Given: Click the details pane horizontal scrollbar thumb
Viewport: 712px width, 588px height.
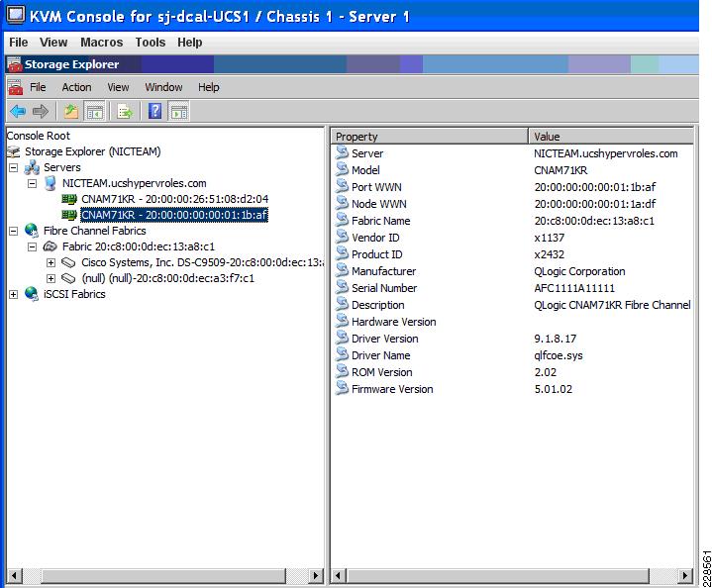Looking at the screenshot, I should tap(498, 576).
